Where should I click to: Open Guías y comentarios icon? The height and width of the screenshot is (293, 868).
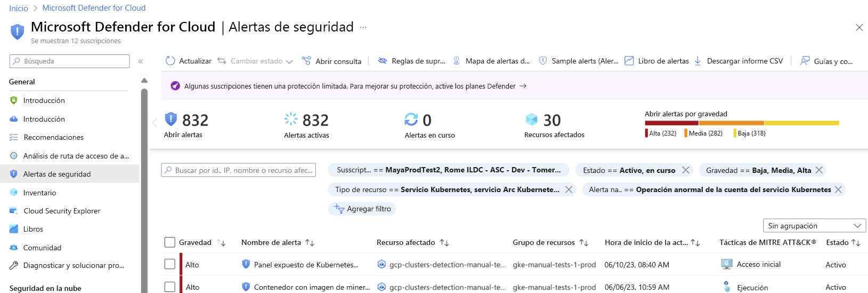pyautogui.click(x=805, y=61)
